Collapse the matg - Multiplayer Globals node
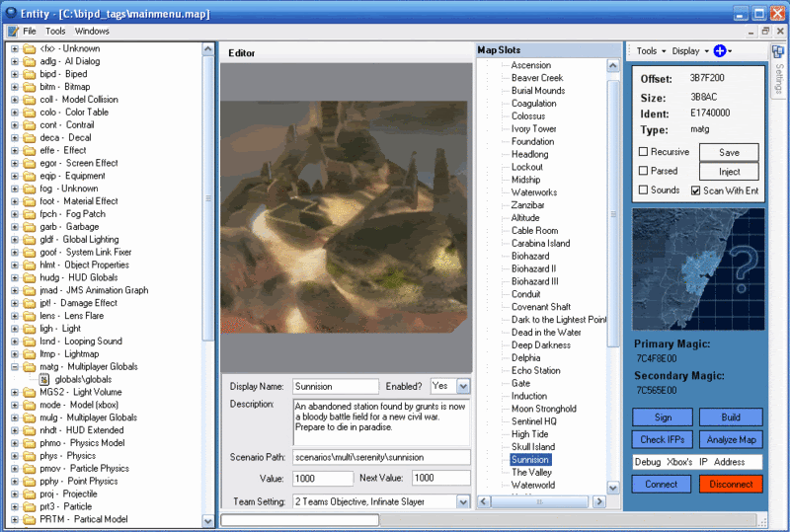The width and height of the screenshot is (790, 532). tap(15, 367)
